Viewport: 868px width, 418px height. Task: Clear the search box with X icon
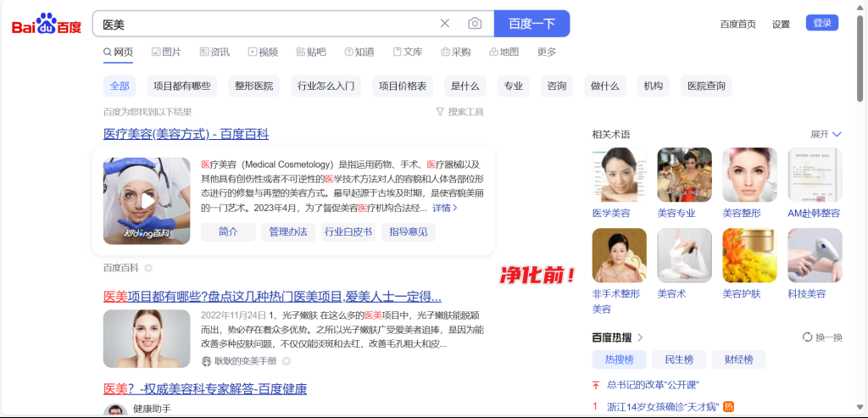pyautogui.click(x=444, y=23)
